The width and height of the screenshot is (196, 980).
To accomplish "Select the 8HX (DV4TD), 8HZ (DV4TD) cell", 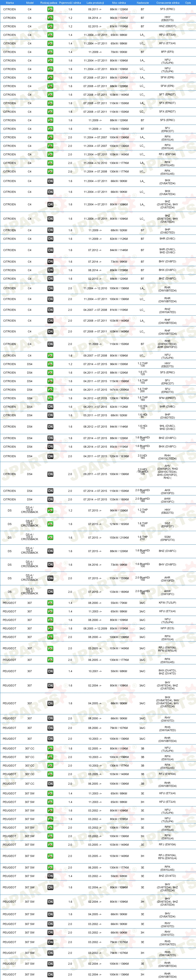I will pos(167,671).
